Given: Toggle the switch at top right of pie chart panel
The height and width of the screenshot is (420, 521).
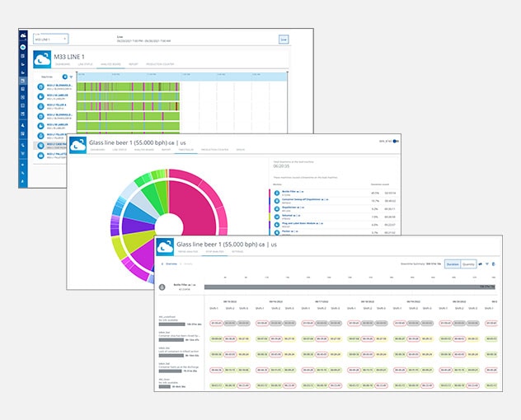Looking at the screenshot, I should coord(394,141).
